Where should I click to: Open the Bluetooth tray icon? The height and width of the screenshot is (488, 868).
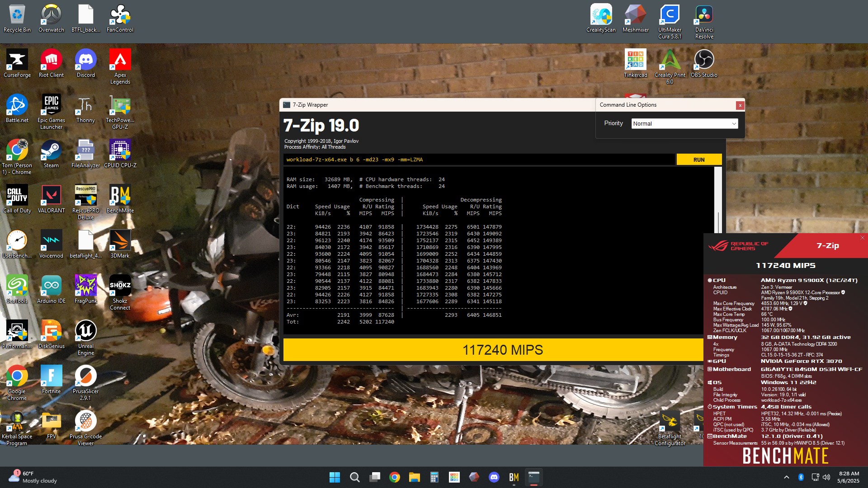[x=801, y=477]
